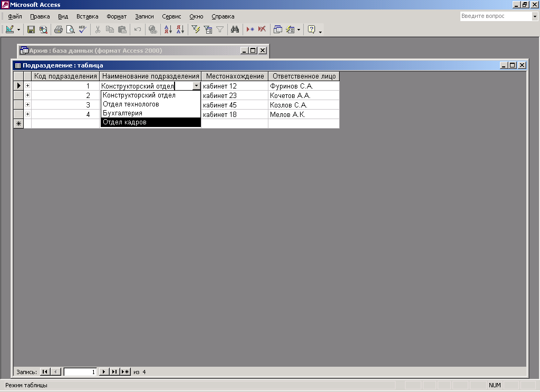This screenshot has height=392, width=540.
Task: Go to the previous record button
Action: 56,371
